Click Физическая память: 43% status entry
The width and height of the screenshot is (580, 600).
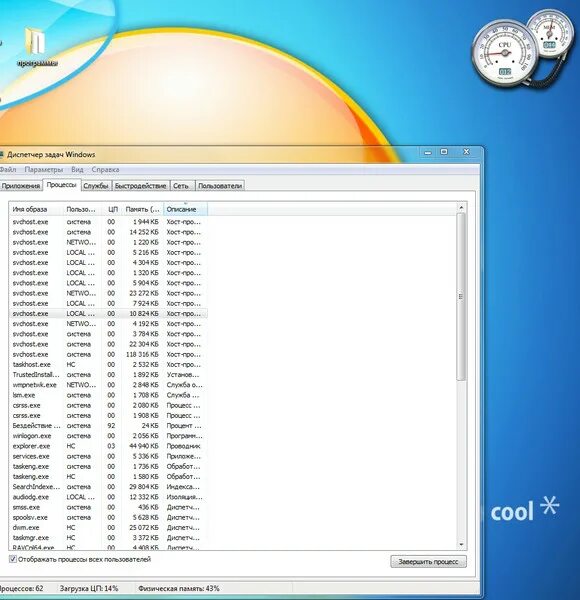(x=179, y=589)
